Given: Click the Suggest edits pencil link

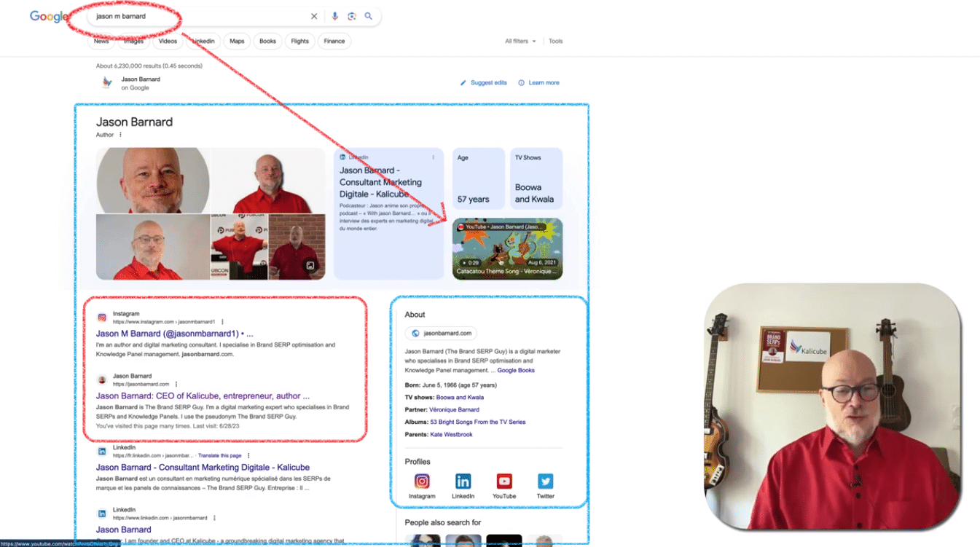Looking at the screenshot, I should (484, 83).
